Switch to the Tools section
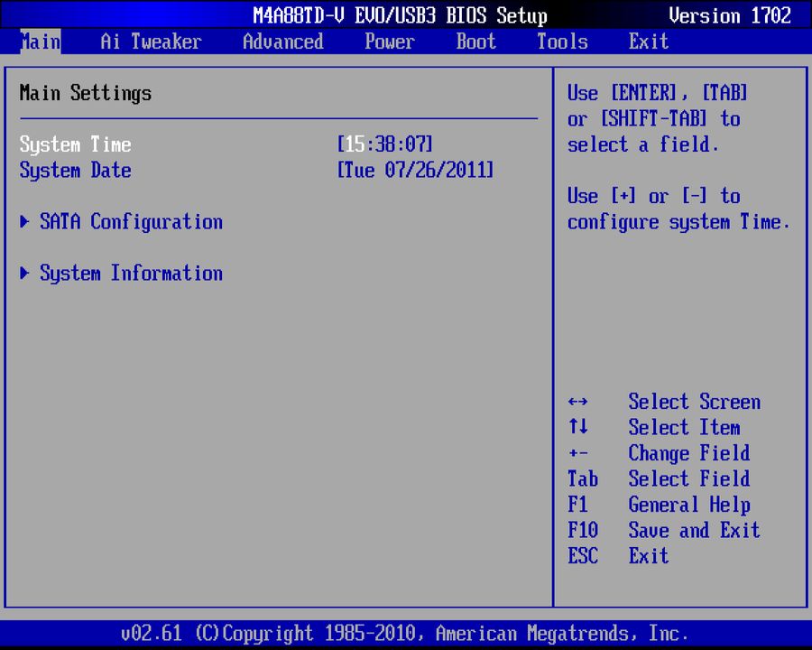This screenshot has width=812, height=650. click(x=561, y=42)
